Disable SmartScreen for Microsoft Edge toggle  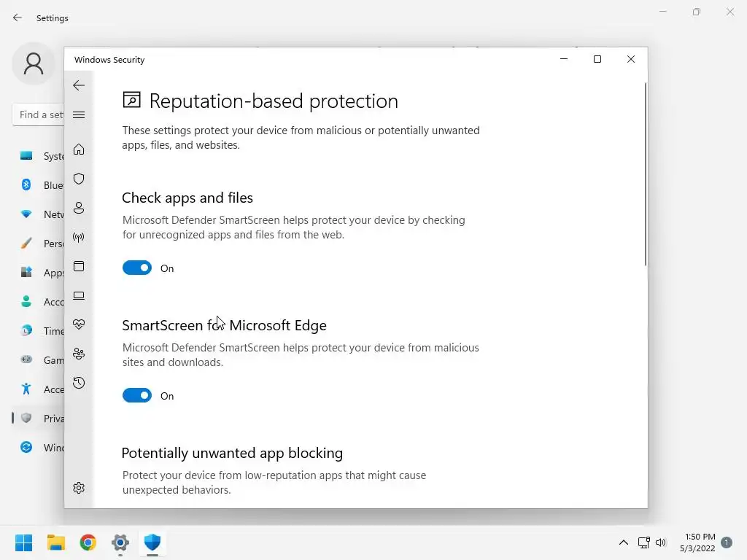point(137,395)
